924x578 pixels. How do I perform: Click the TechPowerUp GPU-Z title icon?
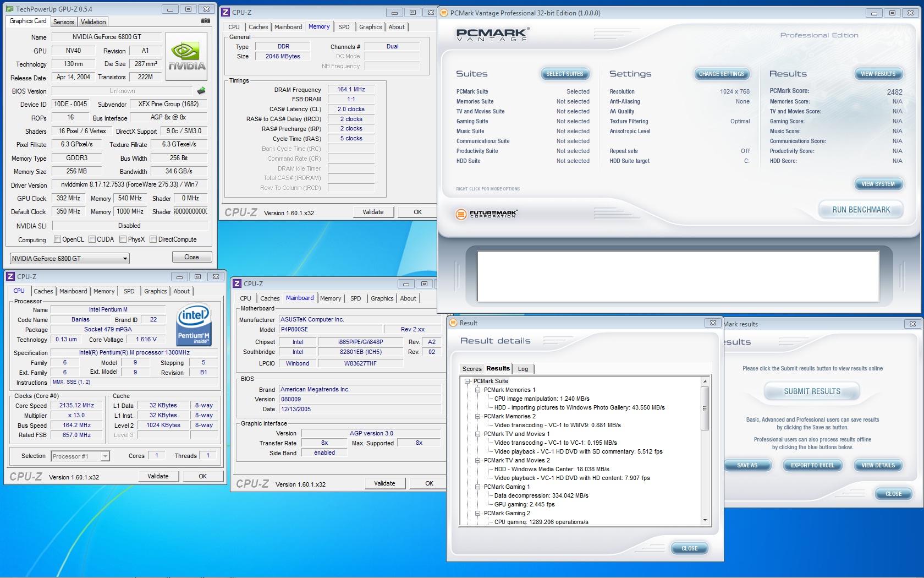[x=10, y=9]
